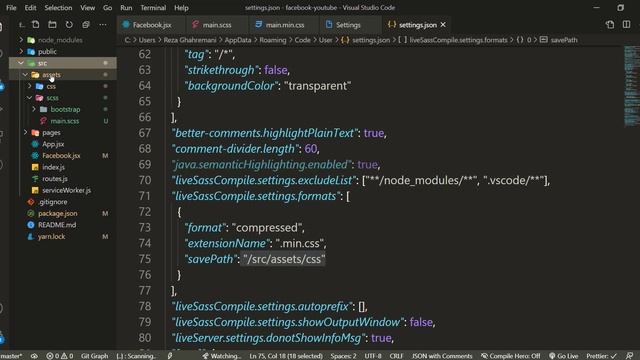This screenshot has width=640, height=360.
Task: Split the editor to the right
Action: pyautogui.click(x=627, y=25)
